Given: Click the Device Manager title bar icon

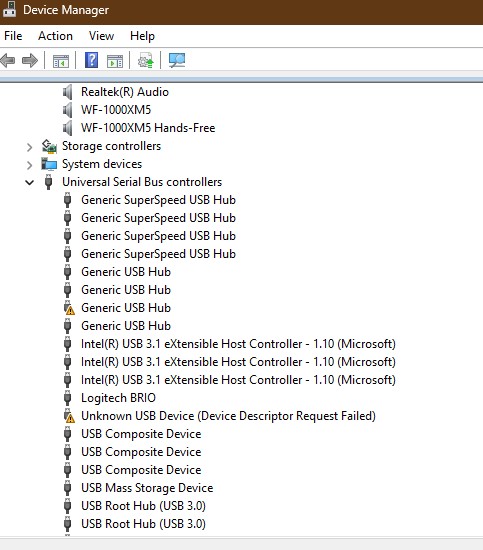Looking at the screenshot, I should [9, 9].
